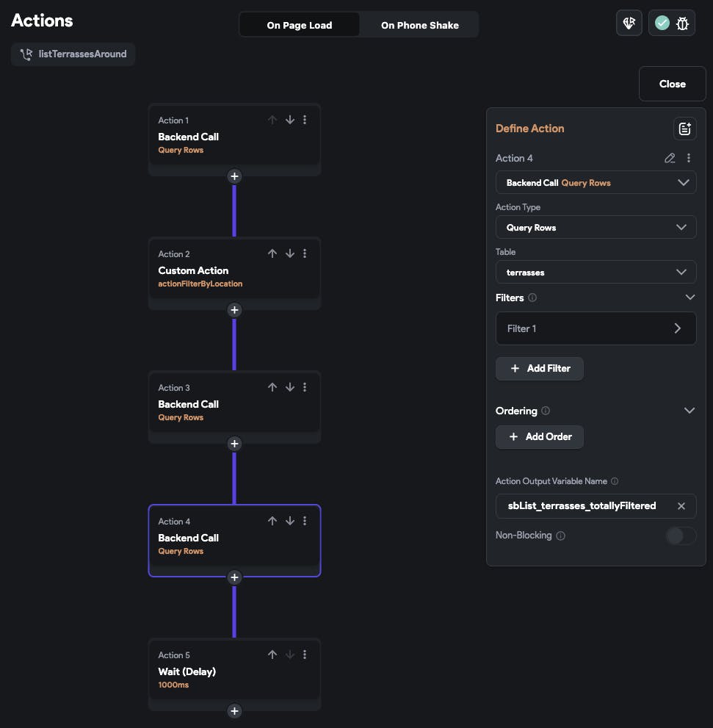Toggle the Non-Blocking switch
713x728 pixels.
click(x=680, y=536)
